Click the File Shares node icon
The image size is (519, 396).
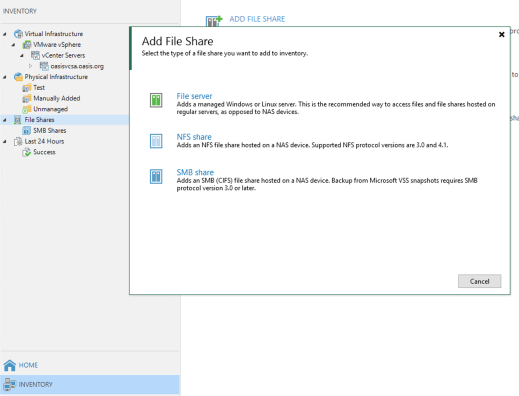click(18, 120)
